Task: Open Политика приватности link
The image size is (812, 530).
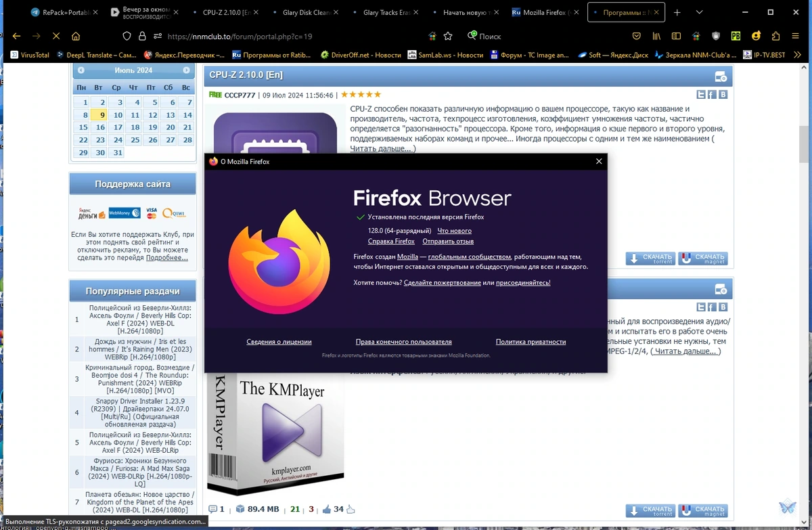Action: pos(531,342)
